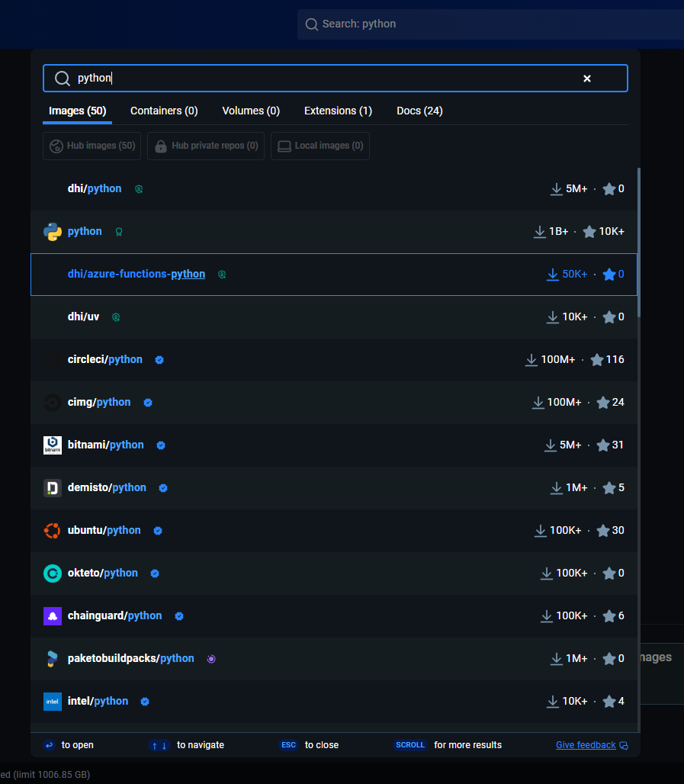Toggle the Local images (0) filter
This screenshot has height=784, width=684.
coord(320,146)
